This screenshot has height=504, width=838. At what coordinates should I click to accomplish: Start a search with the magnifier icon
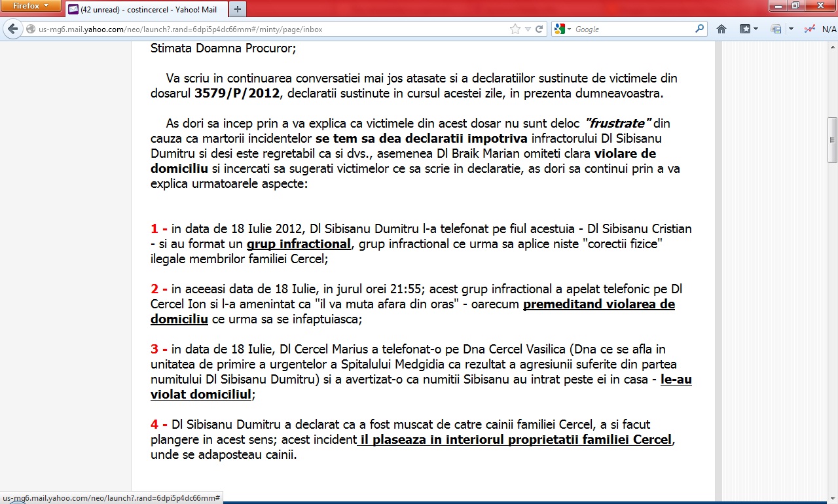pyautogui.click(x=699, y=28)
